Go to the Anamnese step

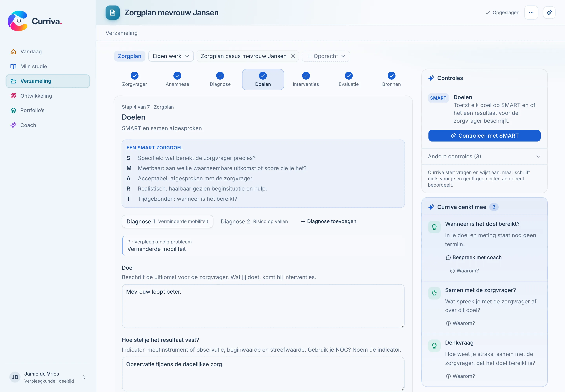(x=177, y=80)
